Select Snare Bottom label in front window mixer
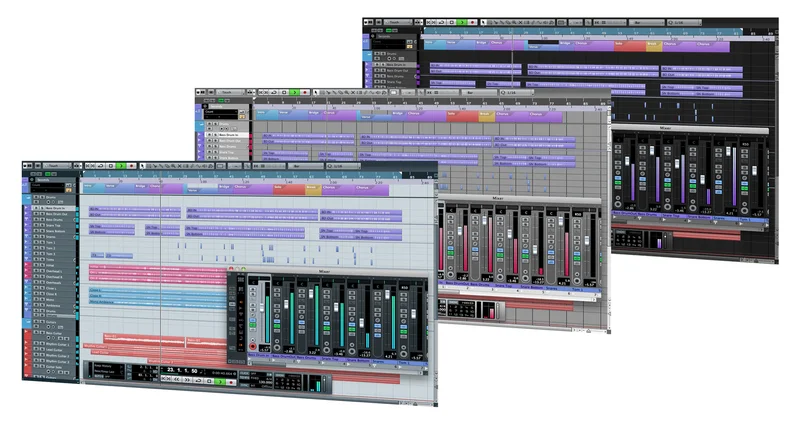This screenshot has width=800, height=426. click(358, 360)
